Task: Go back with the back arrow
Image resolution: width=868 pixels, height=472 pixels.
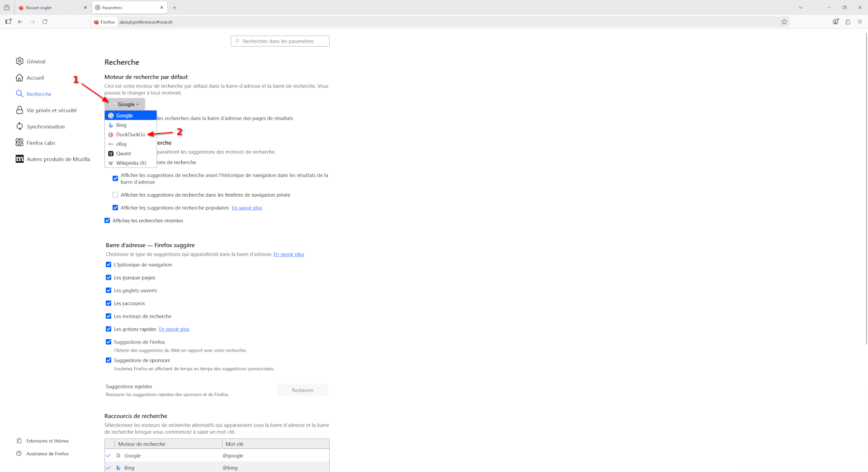Action: pyautogui.click(x=20, y=22)
